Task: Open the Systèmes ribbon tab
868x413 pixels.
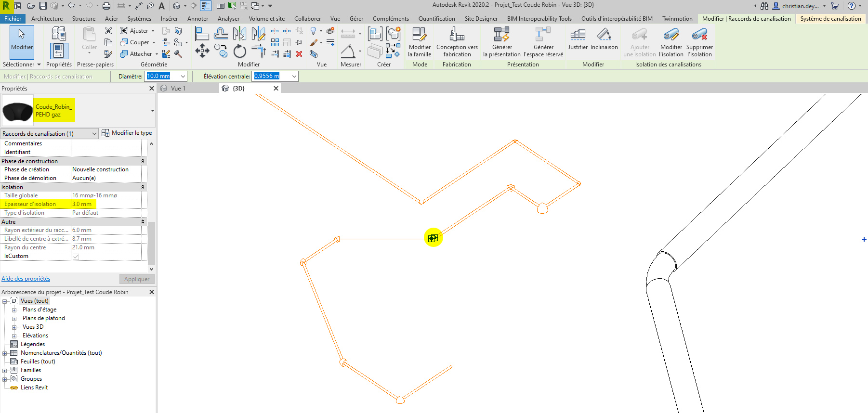Action: click(139, 19)
